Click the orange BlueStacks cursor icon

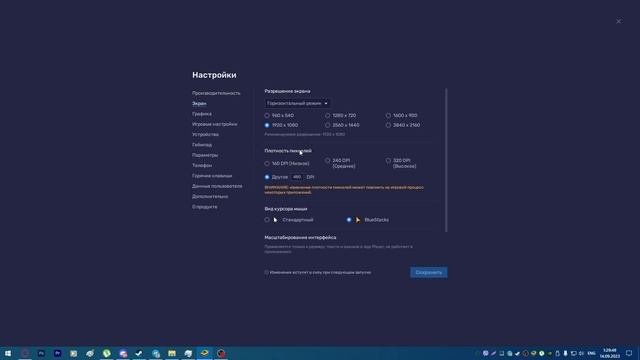pos(358,220)
